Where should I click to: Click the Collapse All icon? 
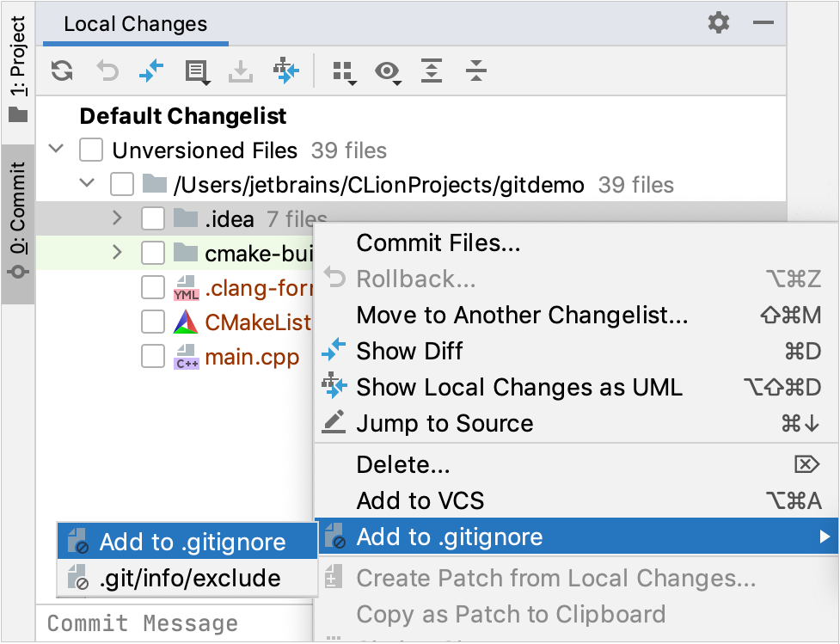tap(475, 73)
